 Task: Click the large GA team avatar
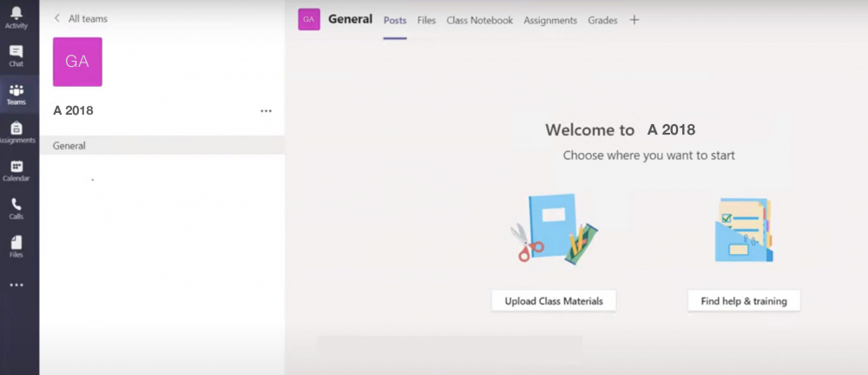tap(77, 62)
